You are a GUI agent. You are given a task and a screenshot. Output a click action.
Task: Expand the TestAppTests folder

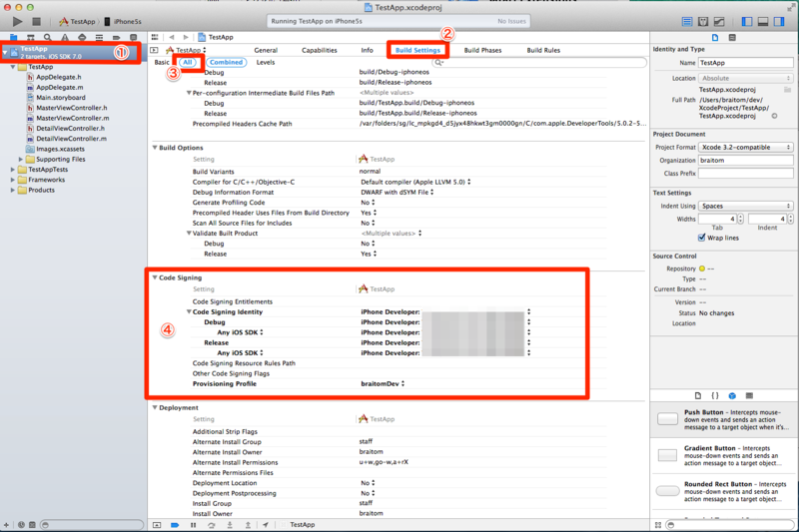pos(13,170)
